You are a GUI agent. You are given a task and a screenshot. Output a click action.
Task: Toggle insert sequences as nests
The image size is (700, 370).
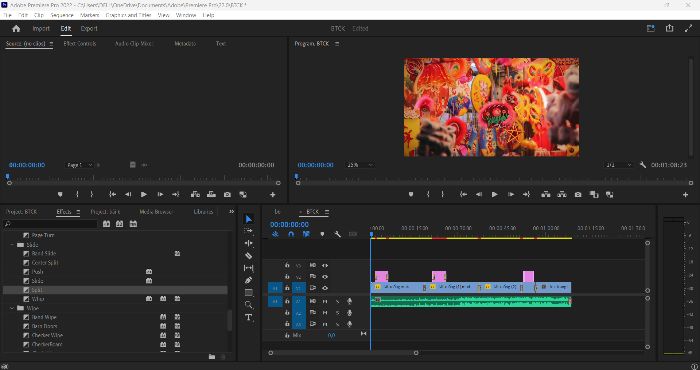coord(275,234)
